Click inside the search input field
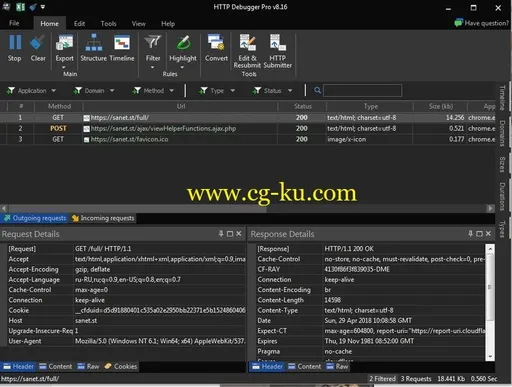The image size is (512, 387). (362, 90)
